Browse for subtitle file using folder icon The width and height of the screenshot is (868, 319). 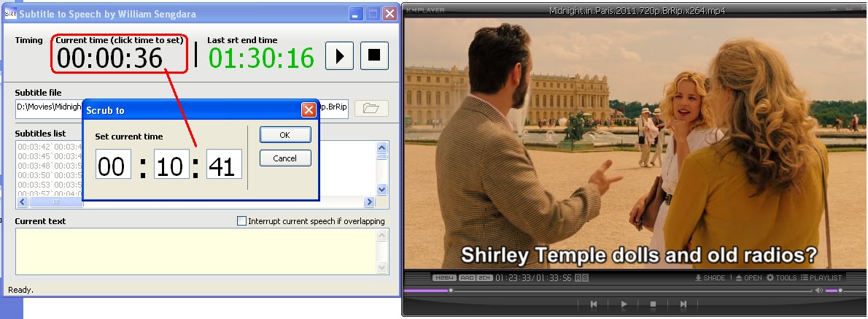371,108
